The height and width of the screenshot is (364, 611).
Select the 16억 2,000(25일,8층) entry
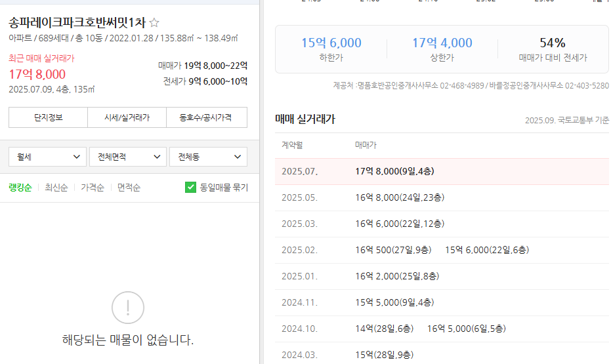(397, 276)
